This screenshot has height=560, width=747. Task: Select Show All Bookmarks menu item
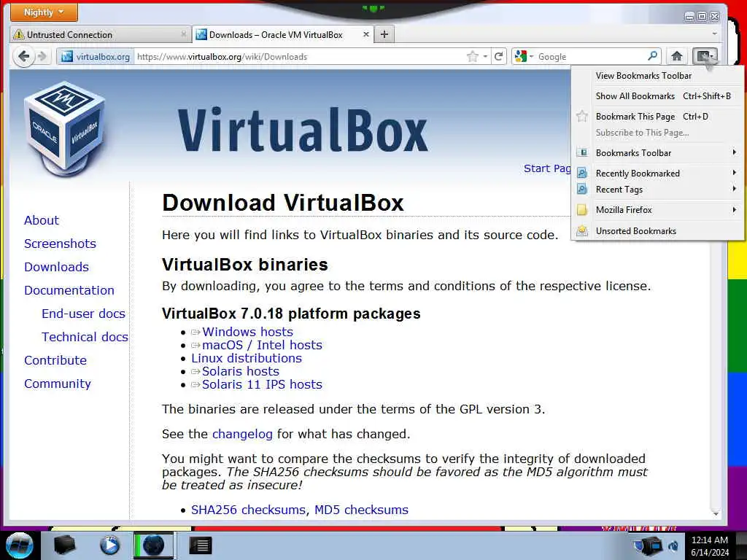(657, 96)
